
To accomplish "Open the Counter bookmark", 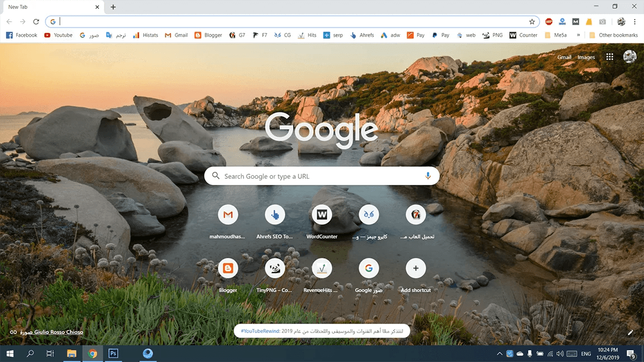I will point(523,35).
